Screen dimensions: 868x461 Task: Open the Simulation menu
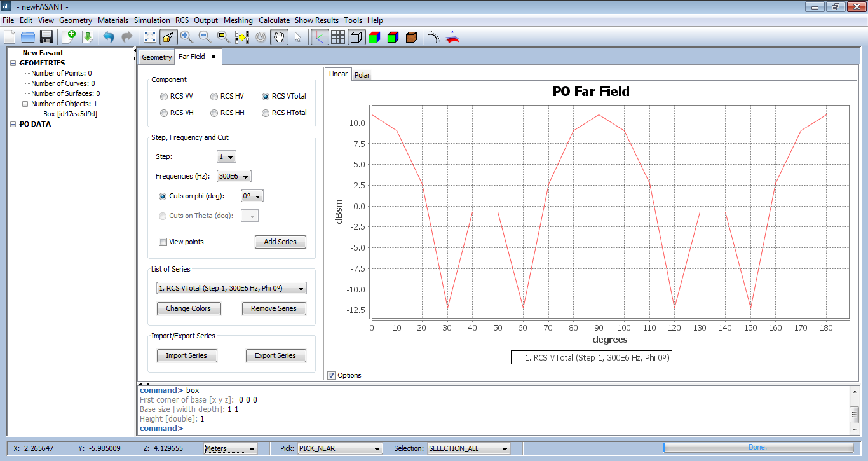click(152, 20)
